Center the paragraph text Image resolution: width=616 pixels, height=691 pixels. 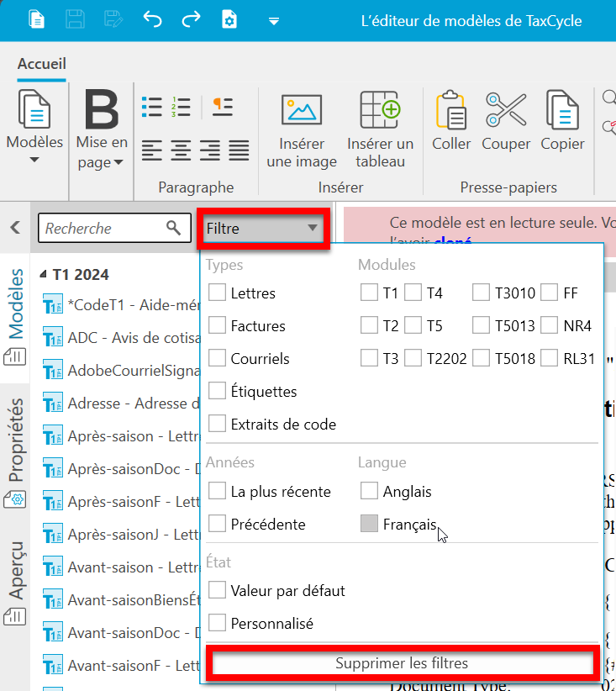(181, 150)
